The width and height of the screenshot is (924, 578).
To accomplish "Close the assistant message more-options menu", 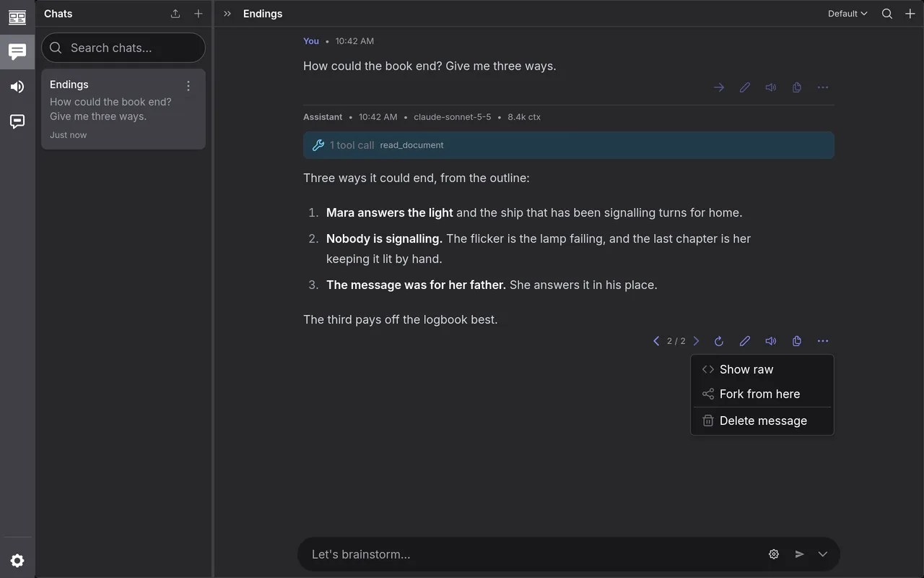I will tap(823, 341).
